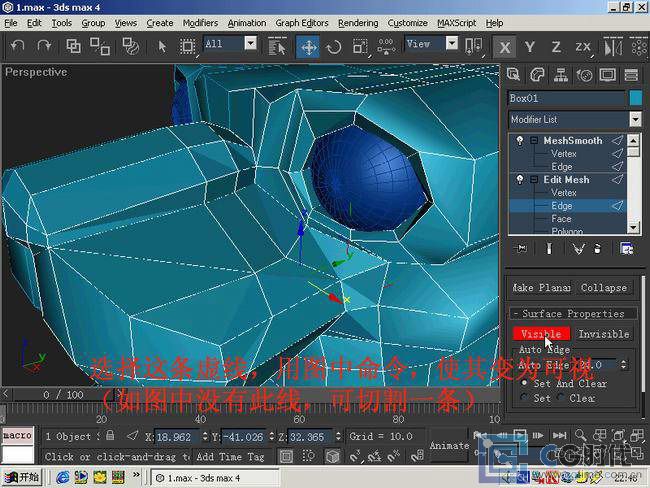Click the rectangular Selection Region icon

pyautogui.click(x=187, y=46)
